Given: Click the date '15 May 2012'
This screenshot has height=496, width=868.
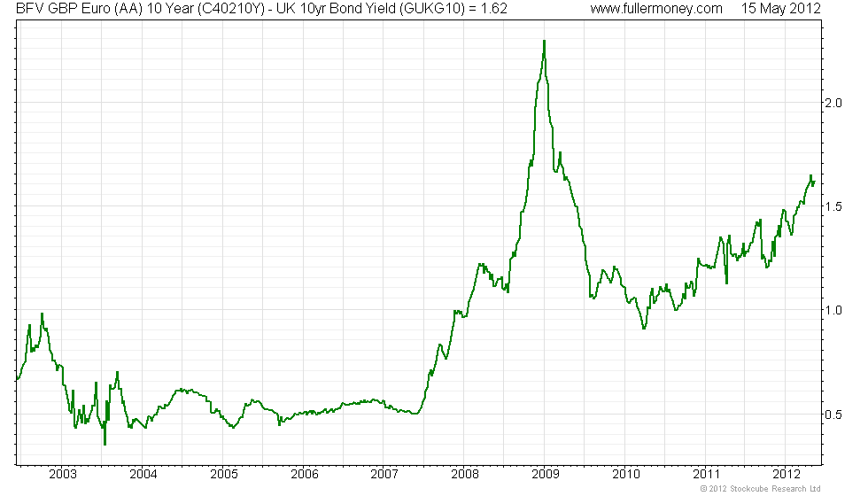Looking at the screenshot, I should pos(780,9).
